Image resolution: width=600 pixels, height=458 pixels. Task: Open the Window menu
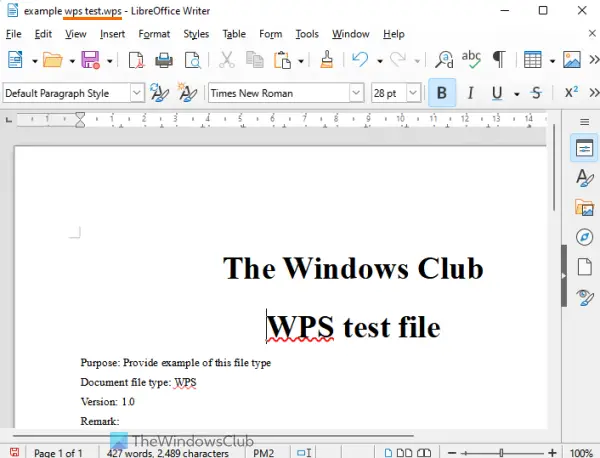(351, 34)
